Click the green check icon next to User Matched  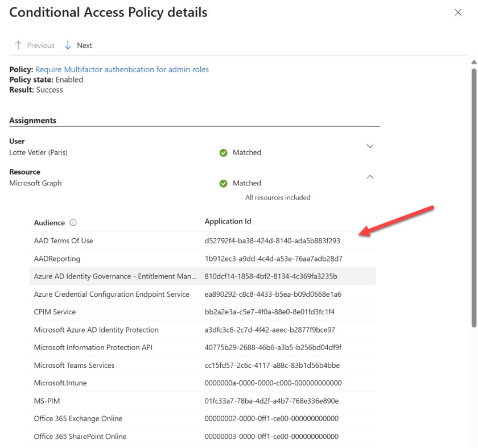click(224, 152)
